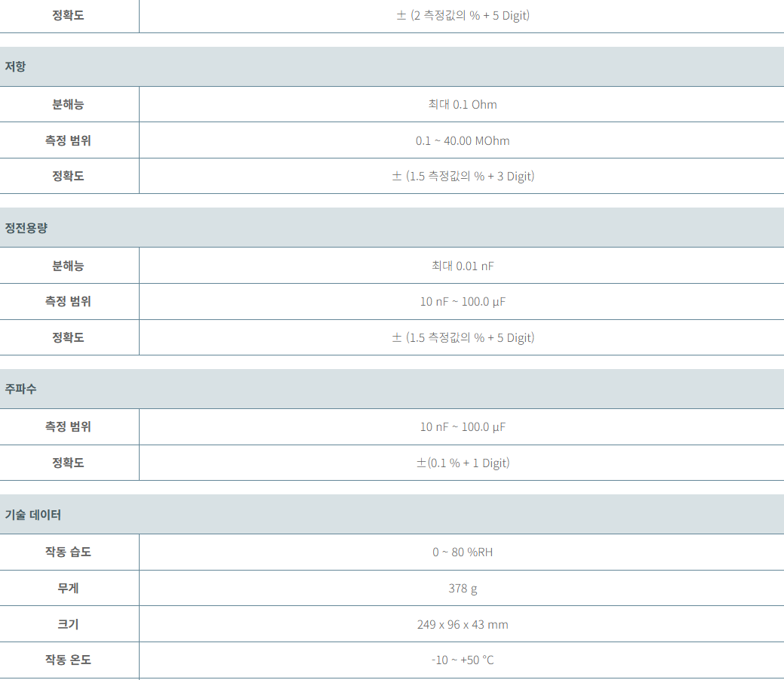
Task: Click the 크기 row label
Action: [x=68, y=624]
